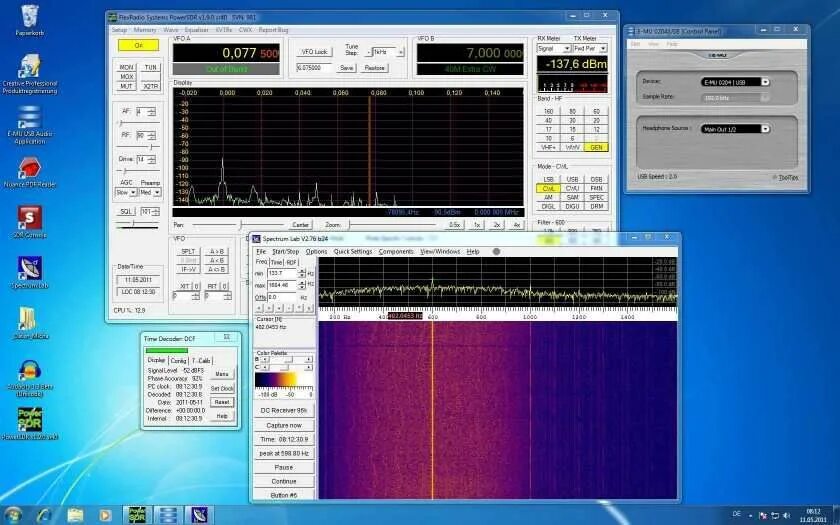Image resolution: width=840 pixels, height=525 pixels.
Task: Switch to PowerSDR via its taskbar icon
Action: click(137, 515)
